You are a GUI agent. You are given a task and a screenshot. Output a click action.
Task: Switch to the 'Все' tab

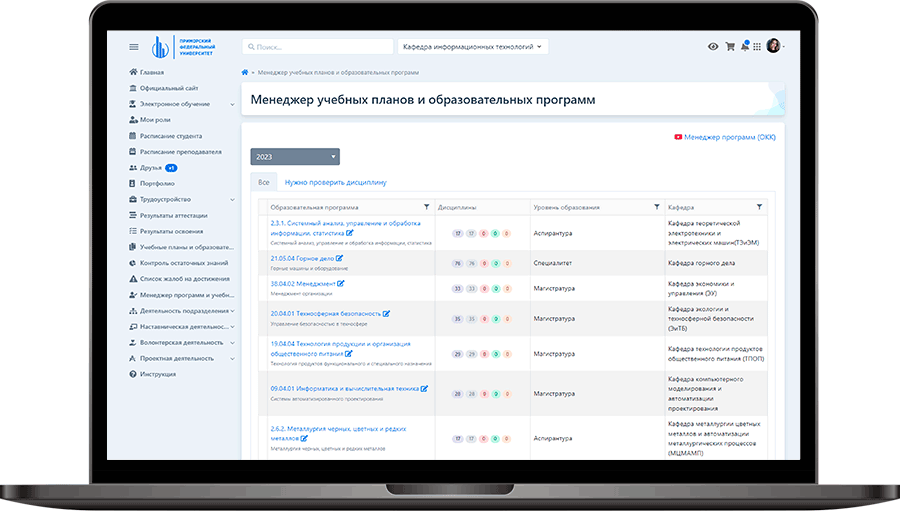(263, 182)
